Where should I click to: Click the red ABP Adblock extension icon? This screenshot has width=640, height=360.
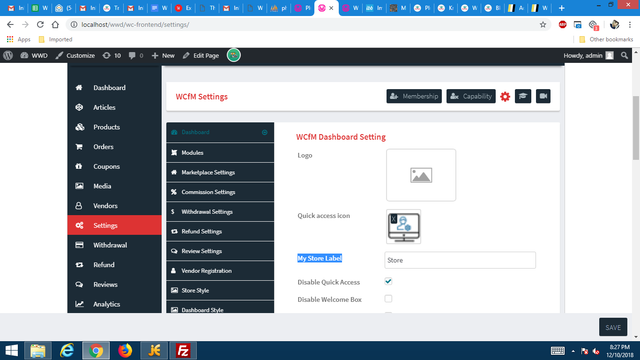(x=562, y=24)
